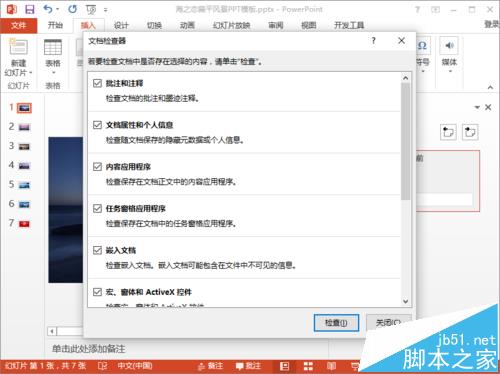Image resolution: width=500 pixels, height=374 pixels.
Task: Select slide 6 thumbnail
Action: 24,205
